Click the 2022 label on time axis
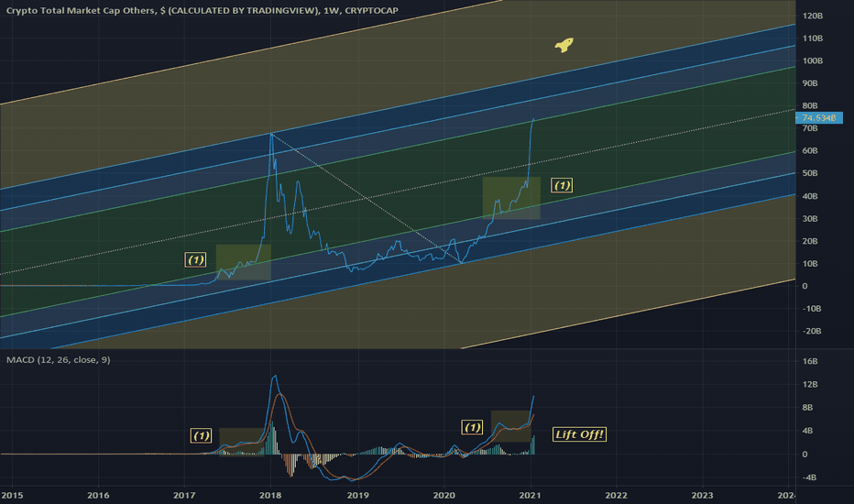 616,495
